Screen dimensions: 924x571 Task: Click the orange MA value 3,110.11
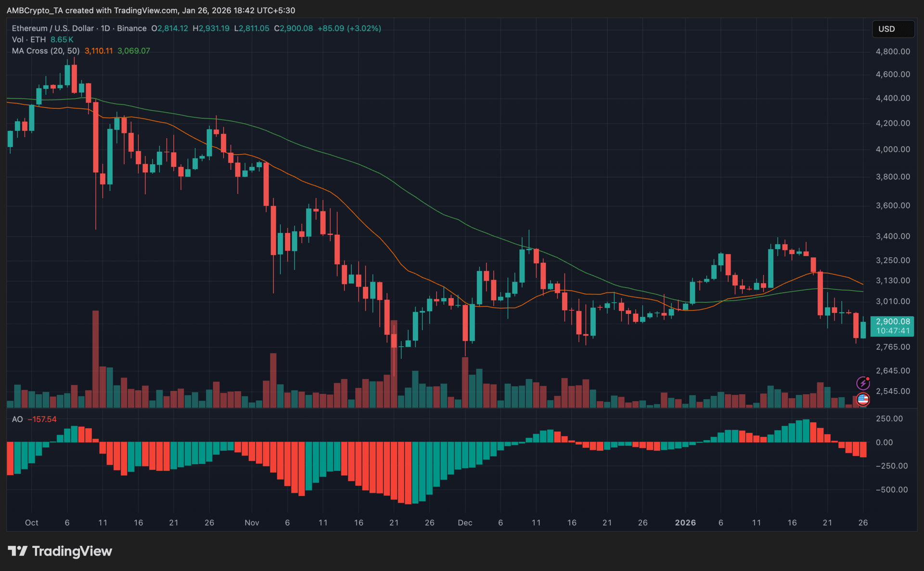tap(99, 51)
